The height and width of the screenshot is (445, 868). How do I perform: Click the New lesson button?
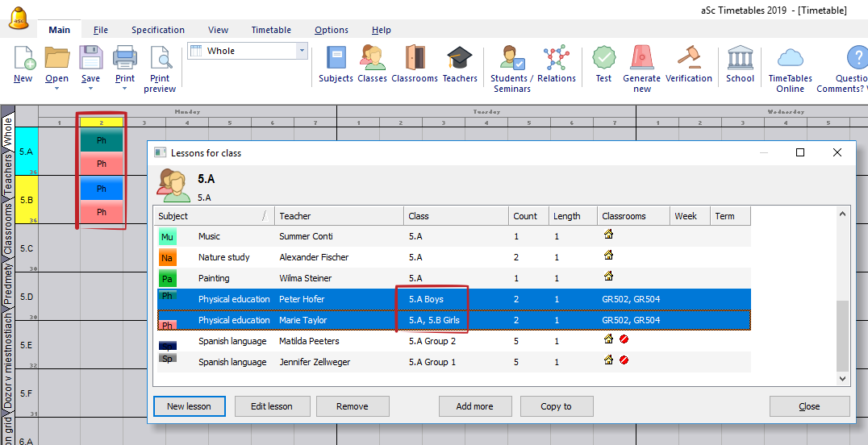pos(188,406)
